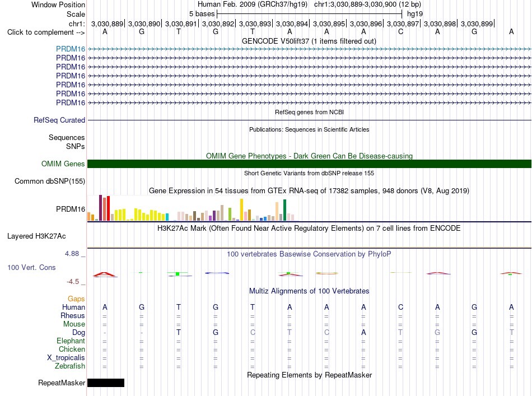532x396 pixels.
Task: Open the RefSeq Curated track label
Action: coord(59,120)
